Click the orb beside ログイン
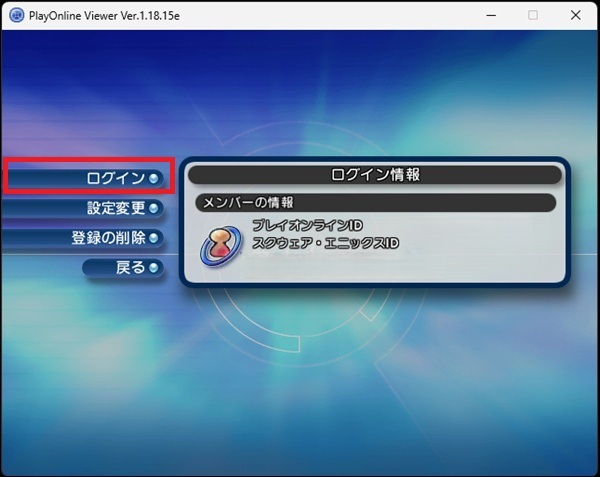The image size is (600, 477). pos(154,178)
